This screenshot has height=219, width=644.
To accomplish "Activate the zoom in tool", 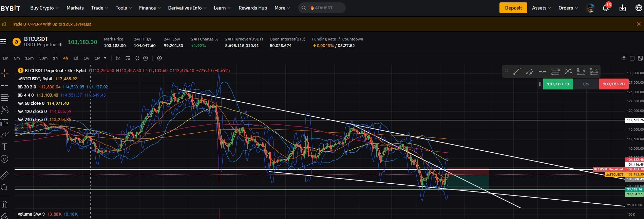I will (4, 188).
